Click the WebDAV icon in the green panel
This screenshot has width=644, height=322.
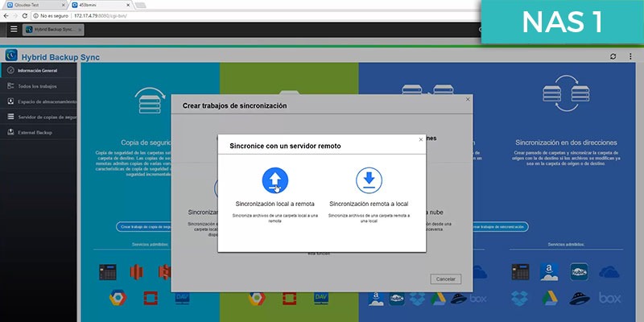[x=321, y=298]
